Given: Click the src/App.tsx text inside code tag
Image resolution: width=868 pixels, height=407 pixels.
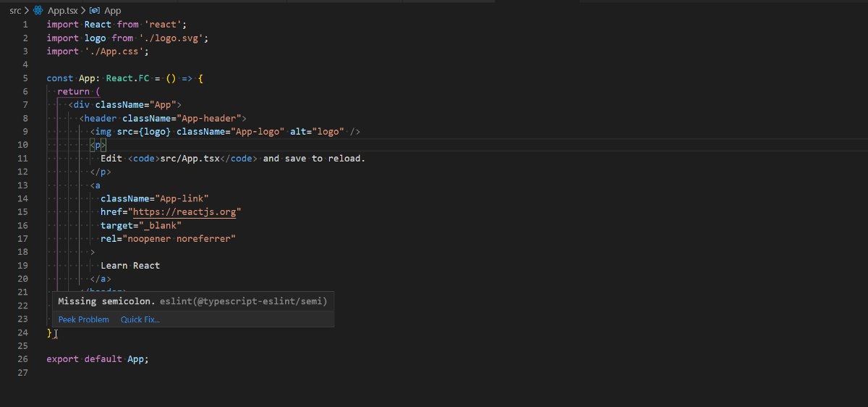Looking at the screenshot, I should [190, 158].
